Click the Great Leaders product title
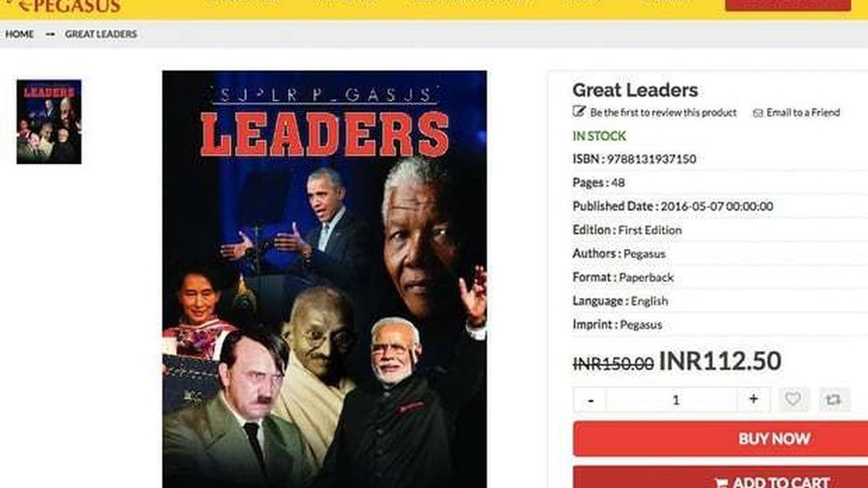Screen dimensions: 868x488 pos(635,90)
